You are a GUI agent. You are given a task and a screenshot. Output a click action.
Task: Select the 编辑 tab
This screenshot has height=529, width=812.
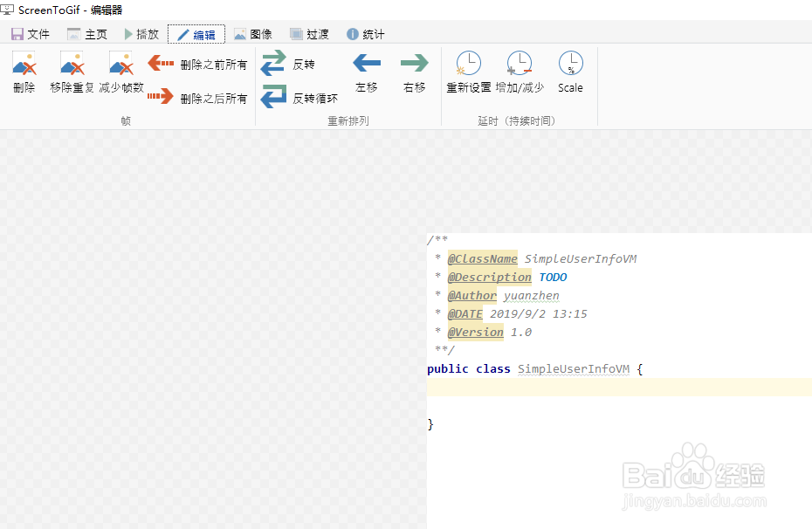(x=196, y=33)
